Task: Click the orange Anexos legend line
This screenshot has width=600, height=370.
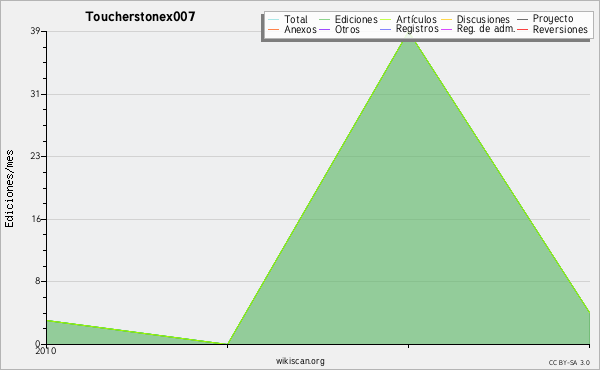Action: (x=274, y=29)
